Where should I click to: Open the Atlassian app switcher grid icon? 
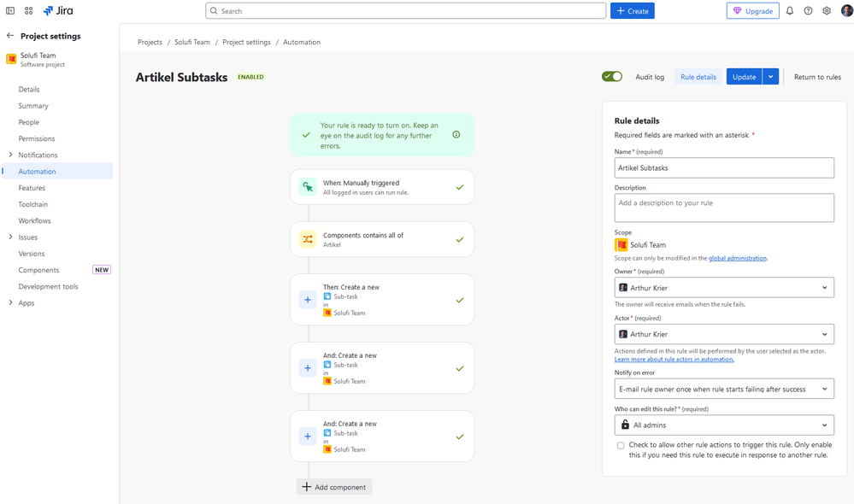pos(29,10)
